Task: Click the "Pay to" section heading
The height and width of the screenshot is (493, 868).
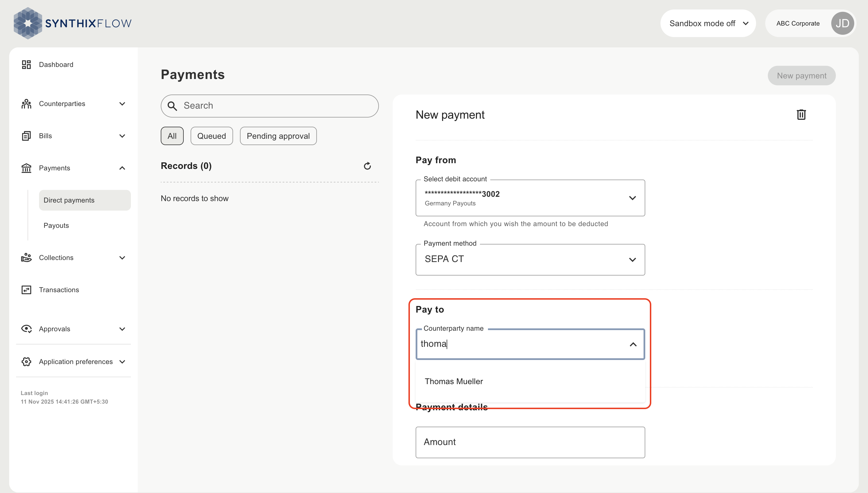Action: [x=430, y=309]
